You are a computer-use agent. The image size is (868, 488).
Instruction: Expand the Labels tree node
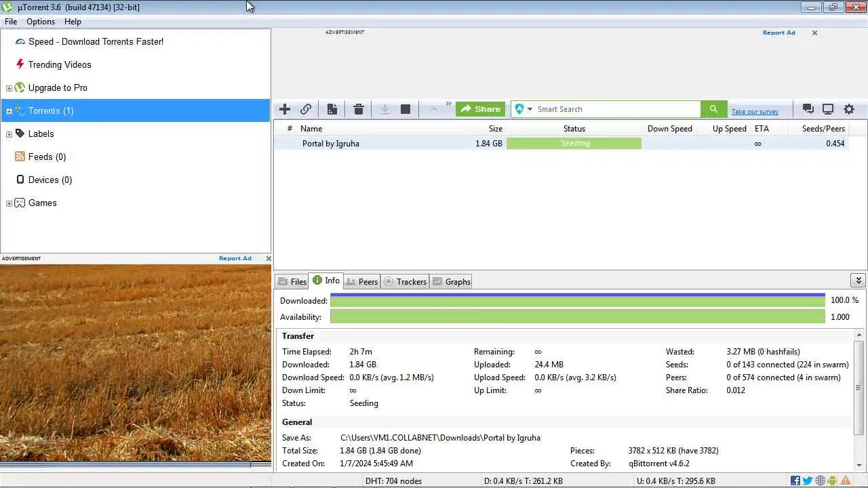pyautogui.click(x=9, y=134)
